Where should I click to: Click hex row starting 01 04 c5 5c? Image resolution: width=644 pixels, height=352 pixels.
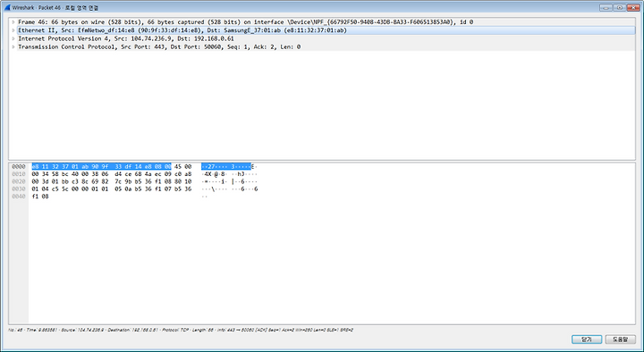112,189
